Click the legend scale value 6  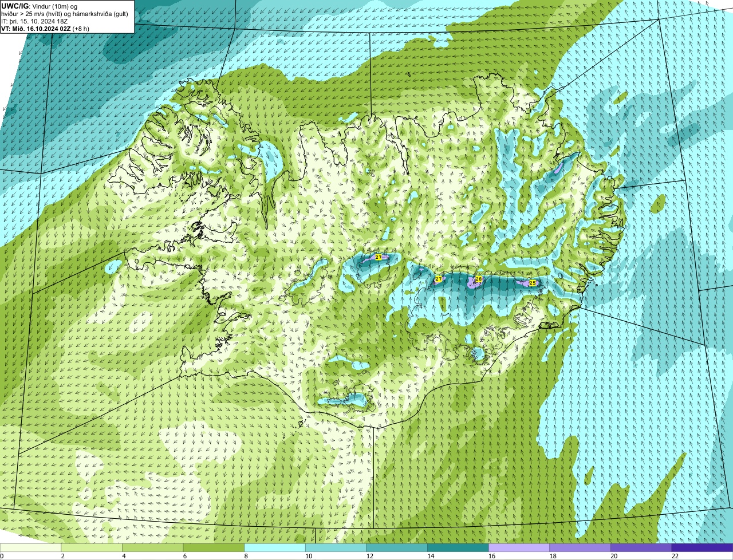tap(184, 555)
